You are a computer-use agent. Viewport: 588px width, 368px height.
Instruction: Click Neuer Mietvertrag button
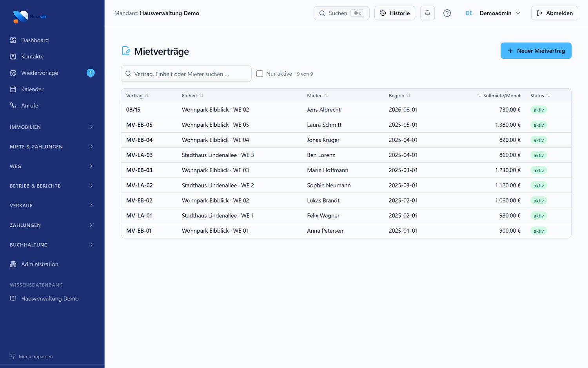pyautogui.click(x=536, y=51)
